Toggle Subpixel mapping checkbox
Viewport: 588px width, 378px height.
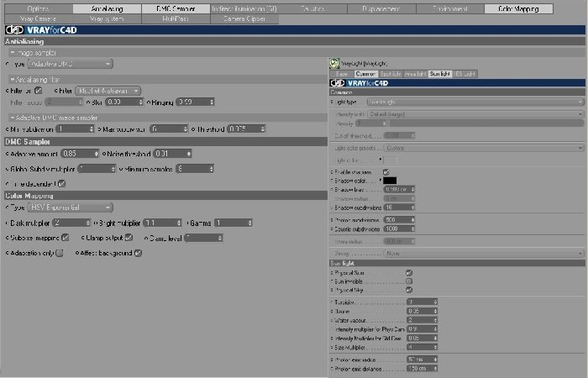66,238
